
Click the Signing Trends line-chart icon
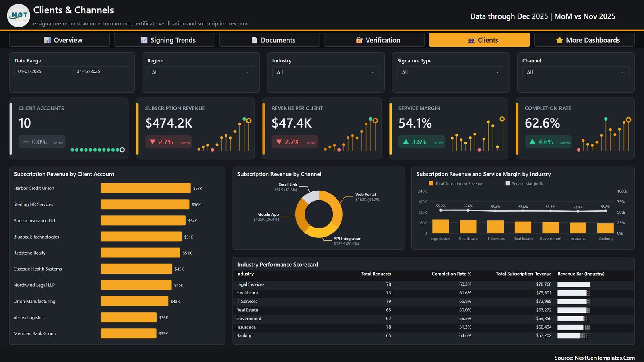144,40
